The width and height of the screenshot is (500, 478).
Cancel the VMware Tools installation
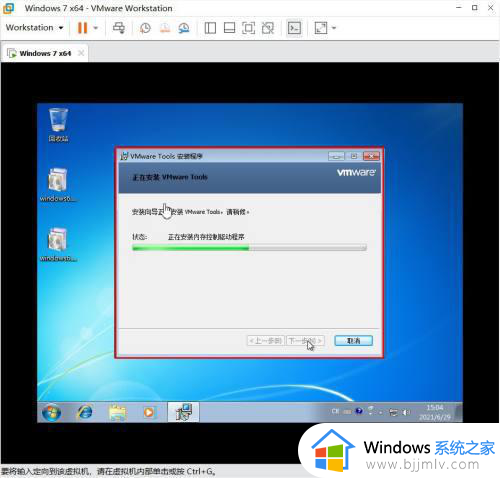pos(354,341)
